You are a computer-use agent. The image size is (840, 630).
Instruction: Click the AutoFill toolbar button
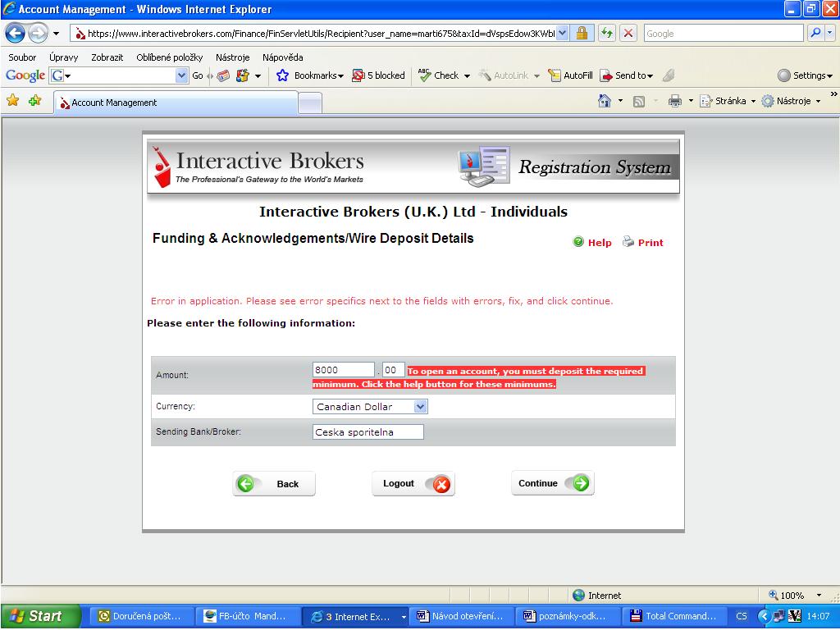tap(571, 75)
